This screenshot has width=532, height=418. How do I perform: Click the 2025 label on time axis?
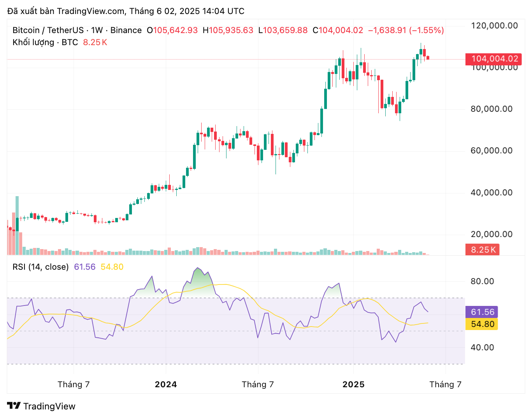(353, 385)
